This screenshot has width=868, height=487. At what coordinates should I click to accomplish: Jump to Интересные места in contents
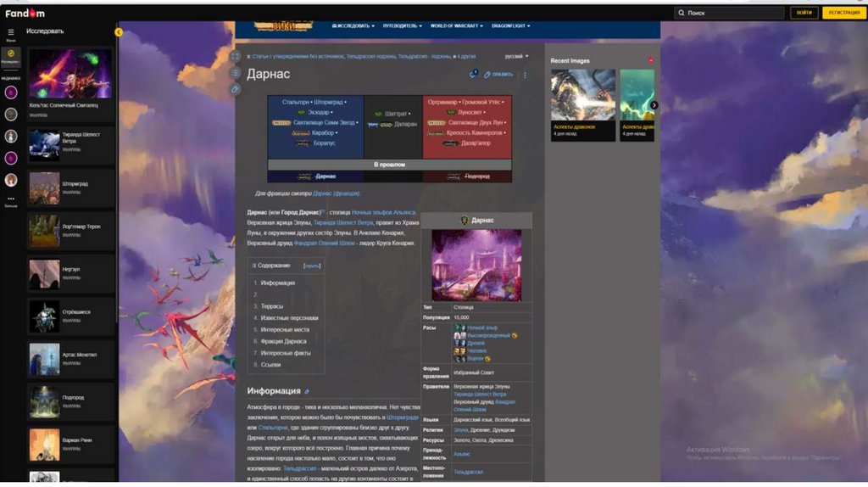tap(285, 330)
